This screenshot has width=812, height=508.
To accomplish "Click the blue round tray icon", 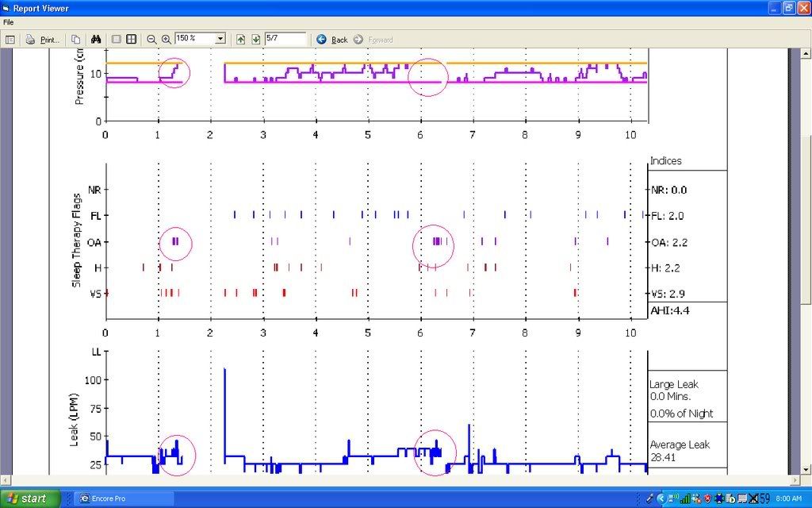I will tap(718, 498).
